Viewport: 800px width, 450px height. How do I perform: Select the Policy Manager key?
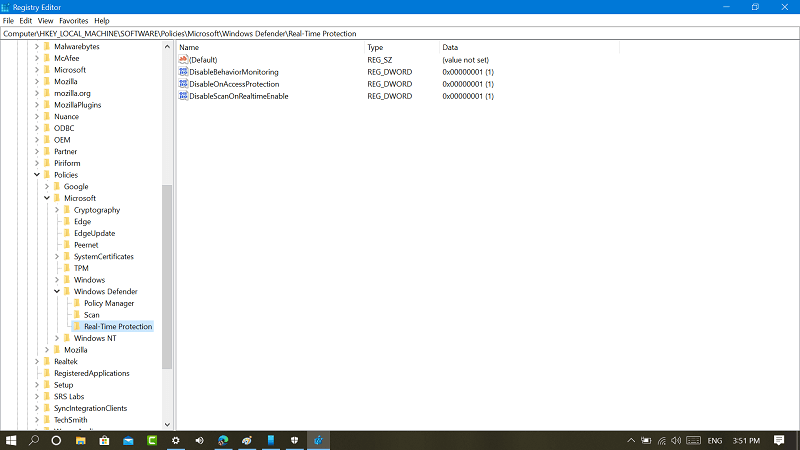pyautogui.click(x=109, y=303)
